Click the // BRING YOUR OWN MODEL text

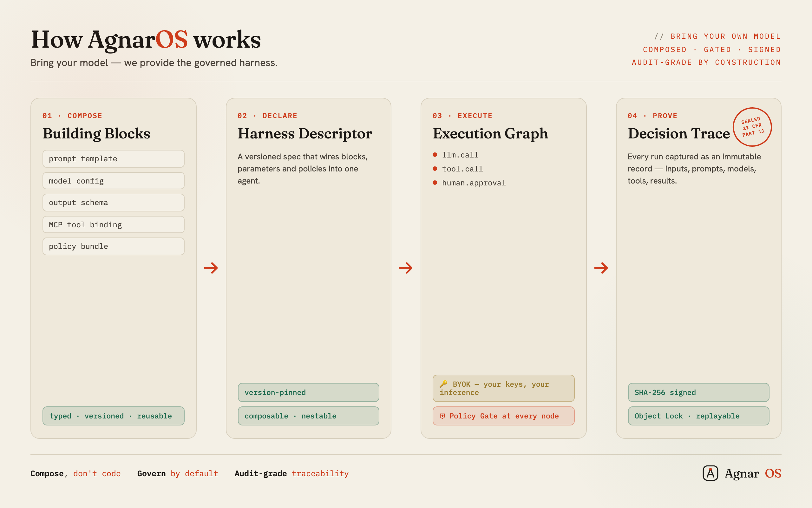point(717,36)
